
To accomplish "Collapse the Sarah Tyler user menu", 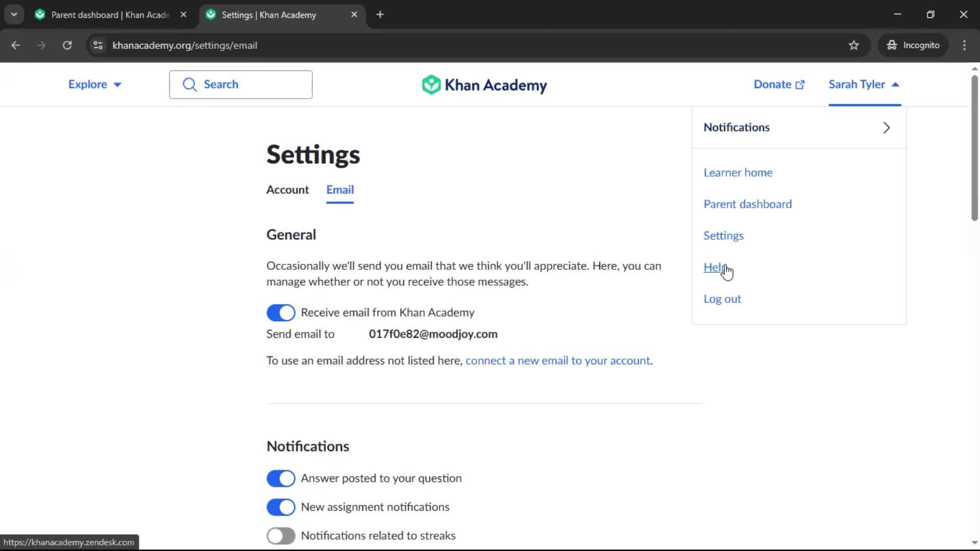I will (864, 85).
